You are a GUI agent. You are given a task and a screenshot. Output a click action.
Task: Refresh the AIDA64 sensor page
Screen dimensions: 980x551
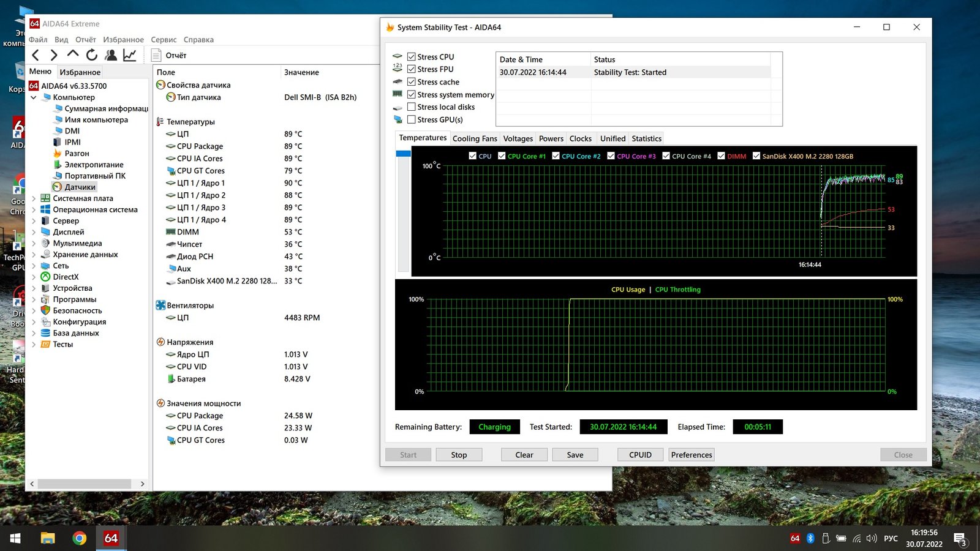coord(92,55)
